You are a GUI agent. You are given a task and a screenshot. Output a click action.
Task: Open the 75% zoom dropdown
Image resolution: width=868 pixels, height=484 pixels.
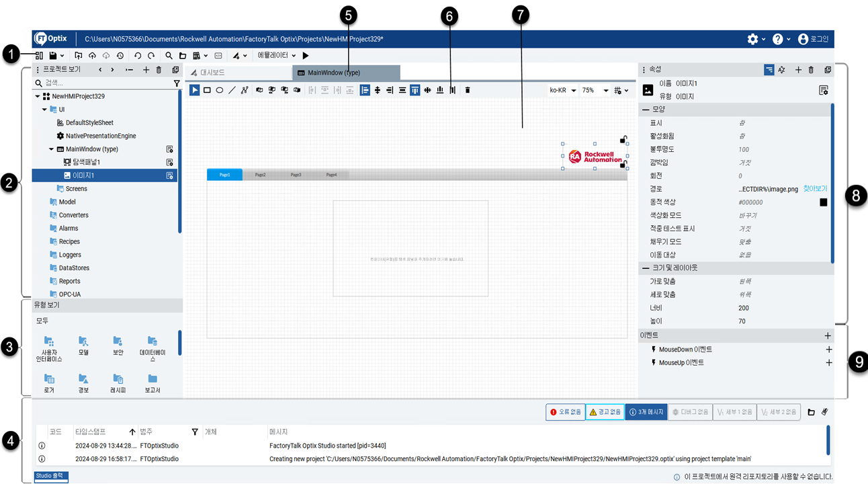[x=595, y=90]
